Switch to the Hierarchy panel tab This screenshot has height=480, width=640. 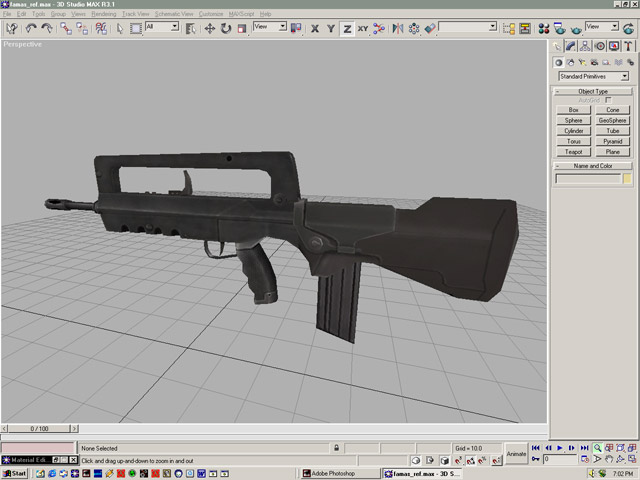(x=585, y=46)
